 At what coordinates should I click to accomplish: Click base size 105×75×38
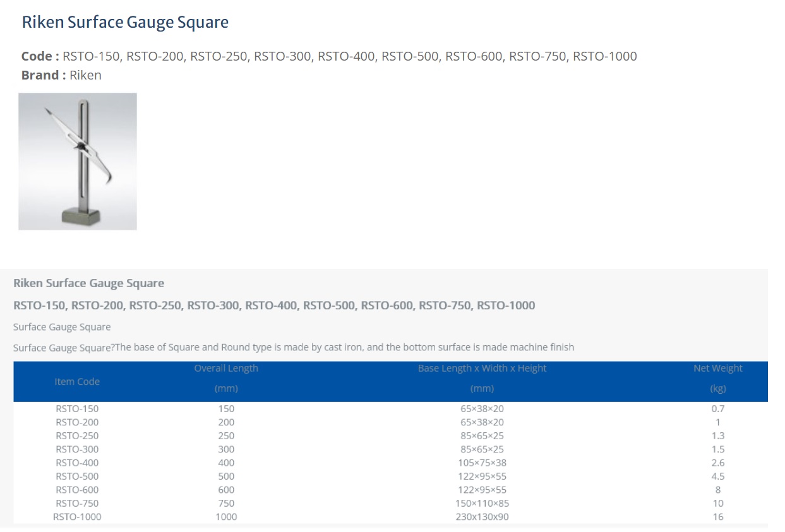(482, 463)
